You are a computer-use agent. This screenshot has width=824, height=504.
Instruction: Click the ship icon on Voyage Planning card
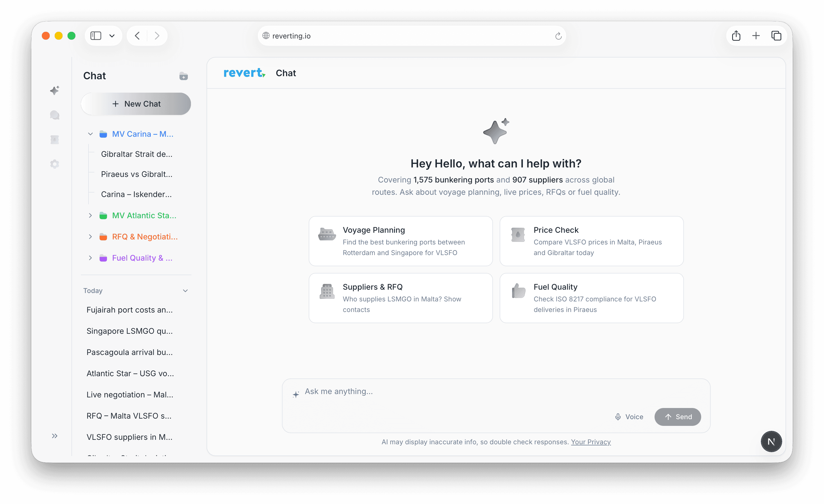[327, 234]
